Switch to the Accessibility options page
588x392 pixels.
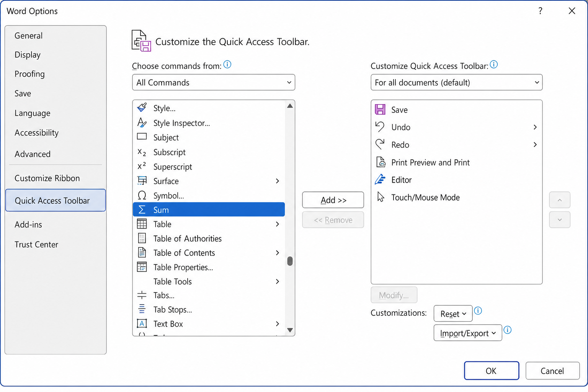click(x=56, y=132)
